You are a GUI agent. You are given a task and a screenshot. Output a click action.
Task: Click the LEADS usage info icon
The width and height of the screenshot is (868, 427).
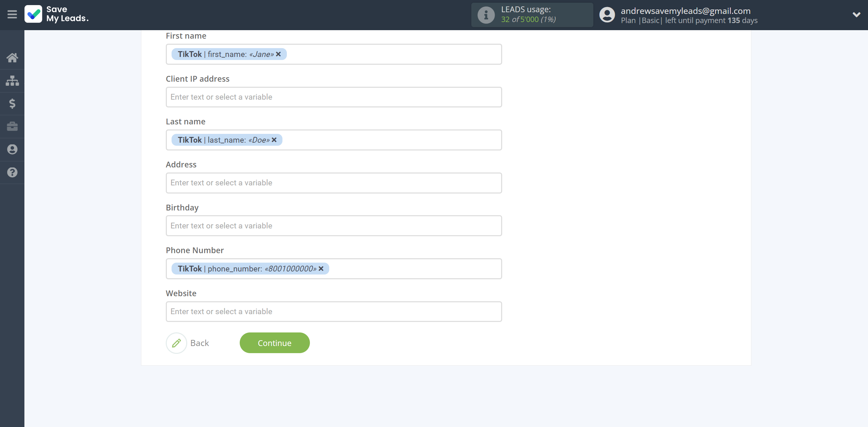pos(486,15)
